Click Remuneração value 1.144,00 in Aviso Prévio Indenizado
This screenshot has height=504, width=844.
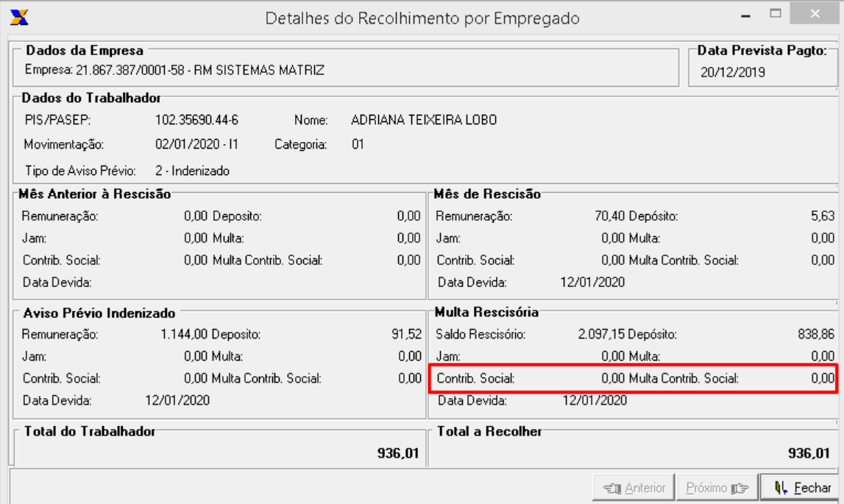(184, 334)
